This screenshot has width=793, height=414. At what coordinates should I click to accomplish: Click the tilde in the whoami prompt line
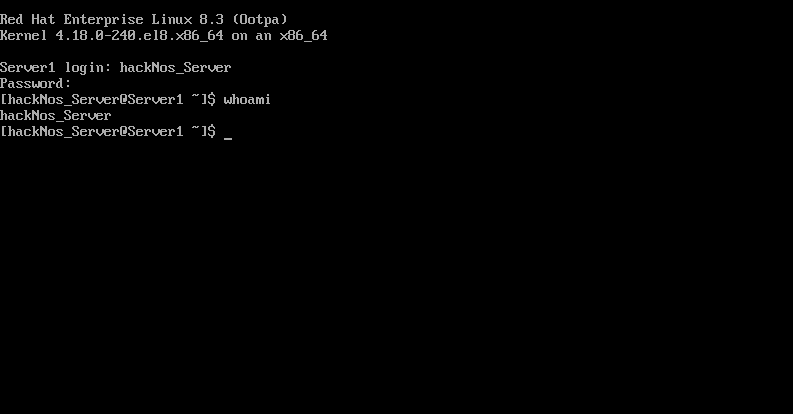[196, 98]
